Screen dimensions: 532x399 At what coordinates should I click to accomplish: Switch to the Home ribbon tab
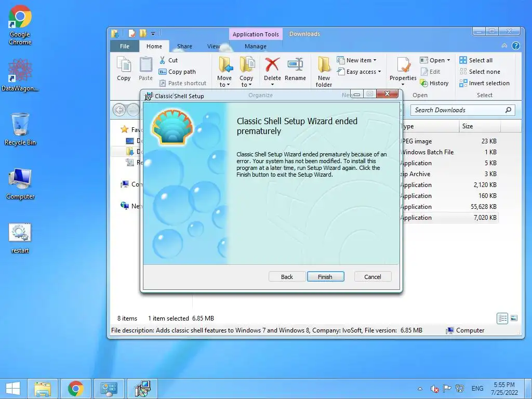coord(154,46)
